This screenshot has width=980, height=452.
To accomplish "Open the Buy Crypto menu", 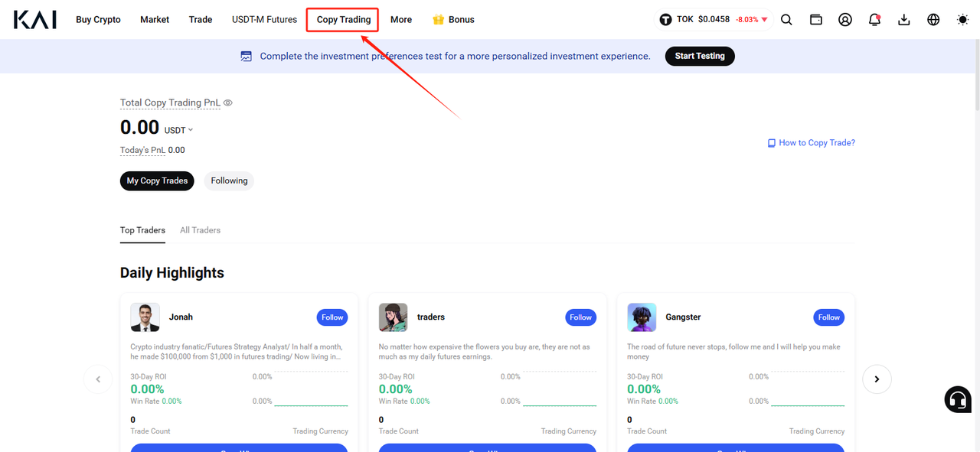I will pyautogui.click(x=98, y=20).
